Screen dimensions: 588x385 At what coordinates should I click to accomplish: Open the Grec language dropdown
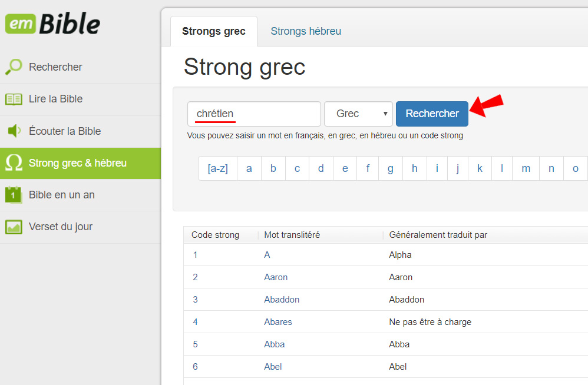pyautogui.click(x=358, y=114)
